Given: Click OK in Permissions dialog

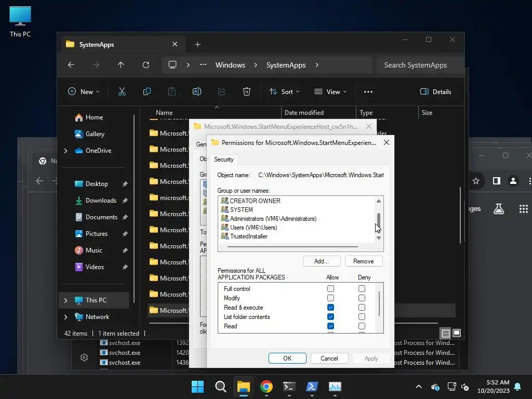Looking at the screenshot, I should coord(287,358).
